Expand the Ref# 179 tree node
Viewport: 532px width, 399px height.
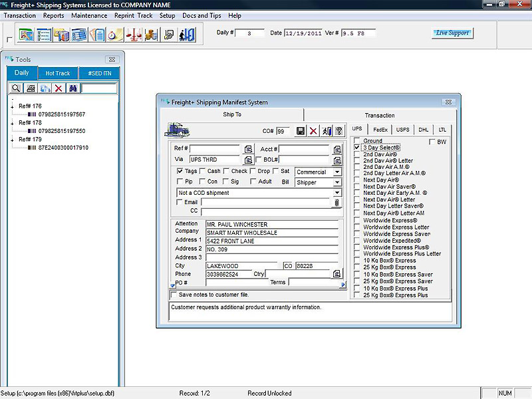pos(13,140)
